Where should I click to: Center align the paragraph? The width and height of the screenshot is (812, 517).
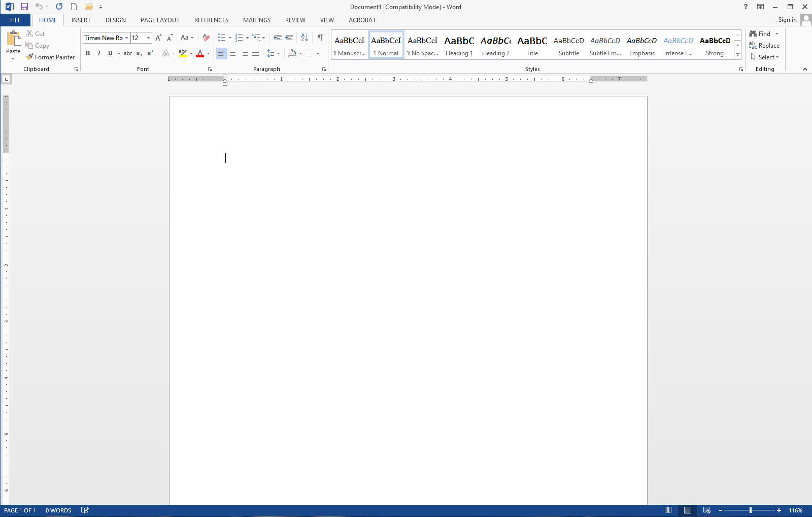coord(233,53)
